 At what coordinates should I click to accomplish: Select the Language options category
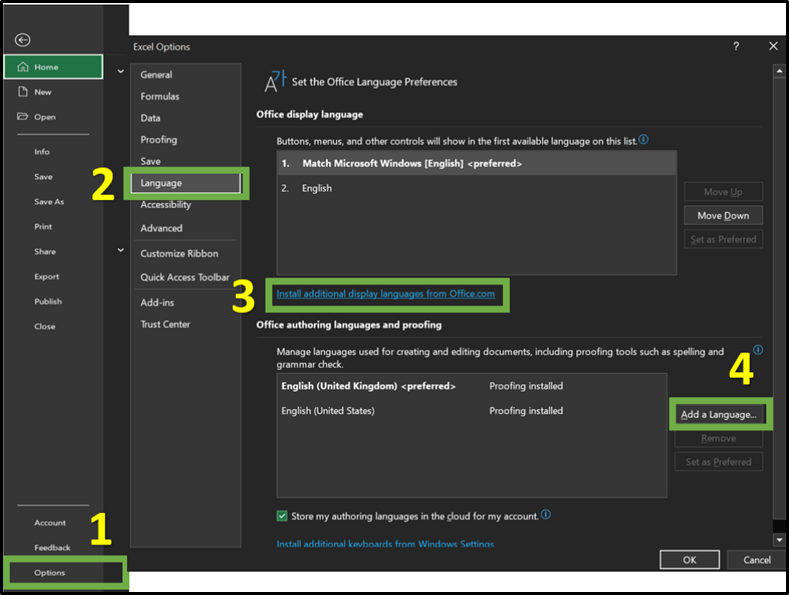186,183
